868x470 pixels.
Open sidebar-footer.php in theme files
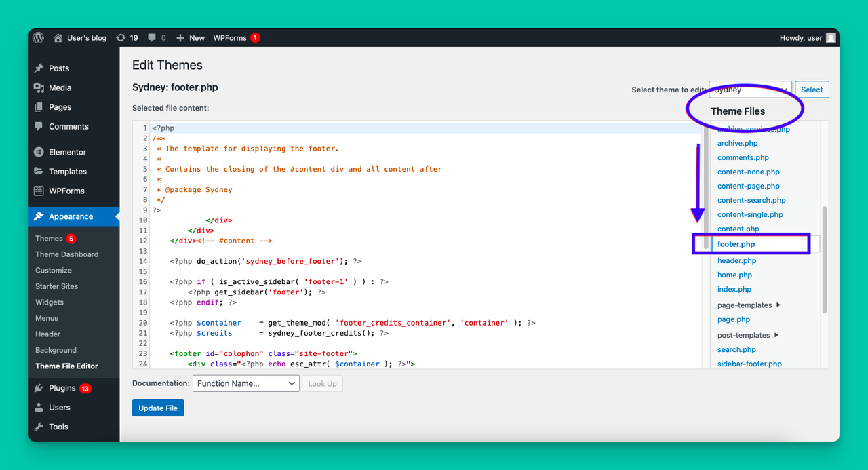(749, 364)
